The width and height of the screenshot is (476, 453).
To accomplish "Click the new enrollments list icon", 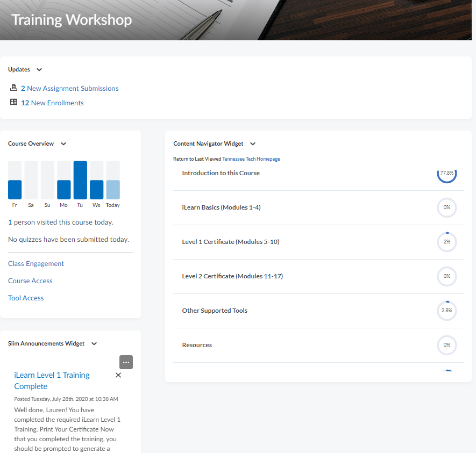I will click(x=13, y=103).
